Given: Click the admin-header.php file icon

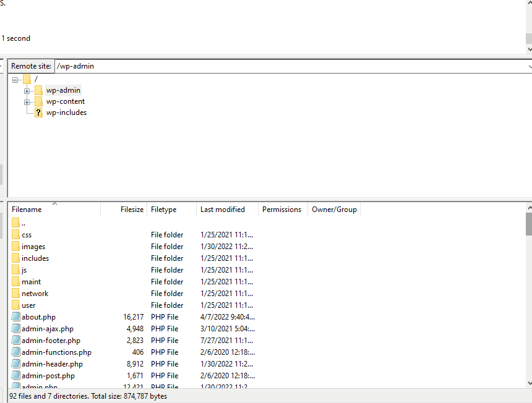Looking at the screenshot, I should pos(15,364).
